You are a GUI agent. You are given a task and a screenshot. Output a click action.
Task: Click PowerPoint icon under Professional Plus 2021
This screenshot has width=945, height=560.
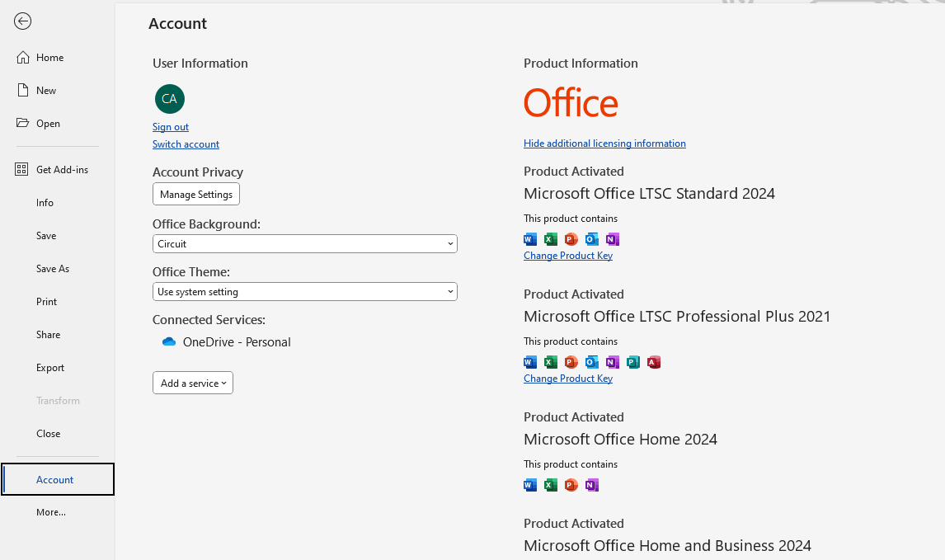(571, 362)
